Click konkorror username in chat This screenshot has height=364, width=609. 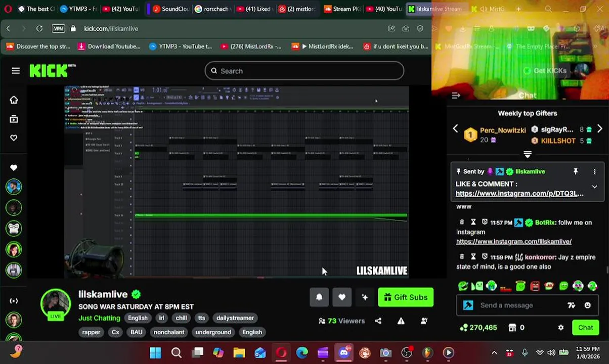point(540,257)
